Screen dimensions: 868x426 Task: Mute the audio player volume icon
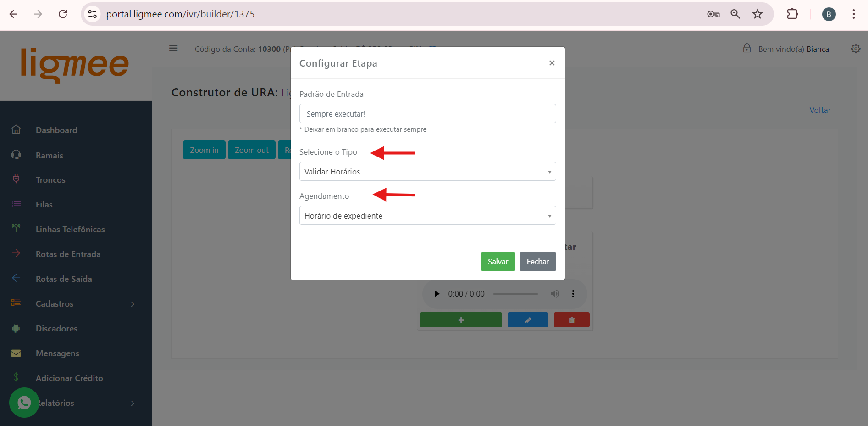pyautogui.click(x=555, y=294)
